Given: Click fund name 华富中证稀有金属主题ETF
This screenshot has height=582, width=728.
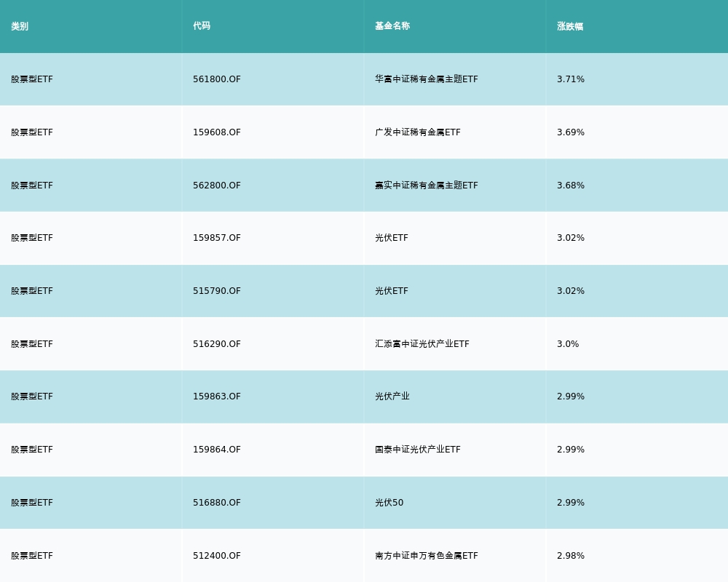Looking at the screenshot, I should [427, 79].
